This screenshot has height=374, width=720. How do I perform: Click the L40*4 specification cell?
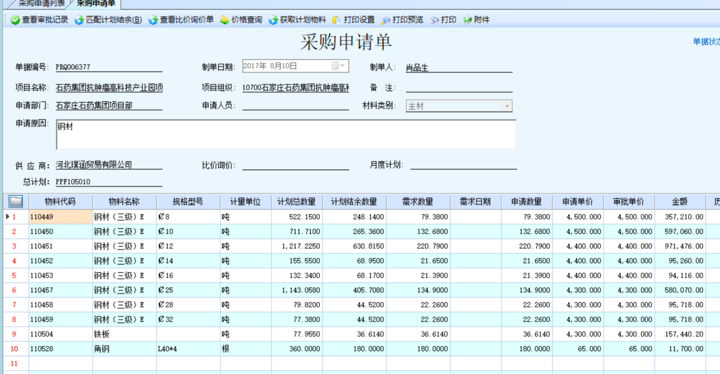point(188,349)
